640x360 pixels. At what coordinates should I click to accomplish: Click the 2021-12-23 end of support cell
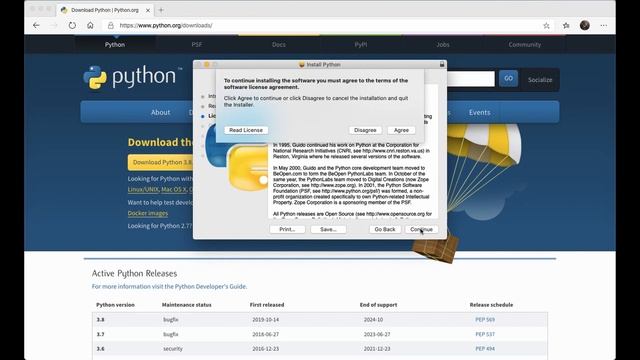[377, 349]
